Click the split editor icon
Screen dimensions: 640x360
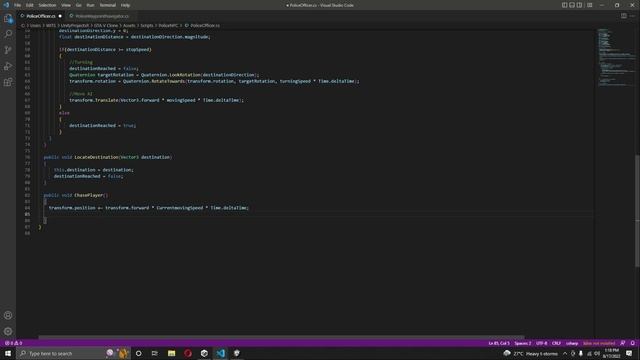pyautogui.click(x=624, y=16)
